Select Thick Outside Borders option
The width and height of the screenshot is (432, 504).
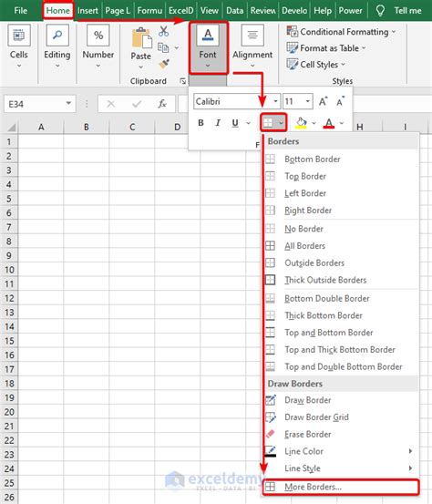[342, 280]
